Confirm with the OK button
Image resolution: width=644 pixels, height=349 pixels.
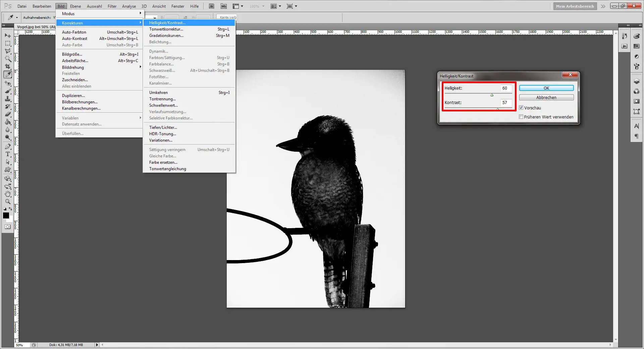point(546,88)
